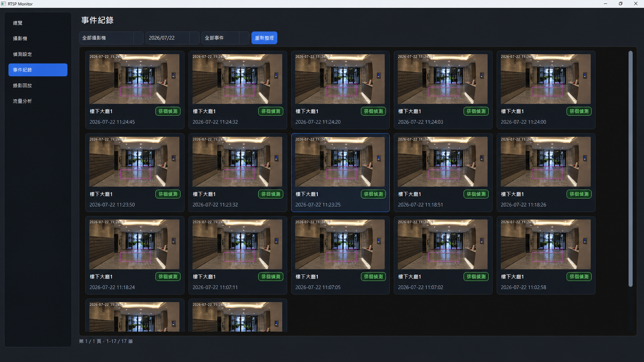Click the 重新整理 refresh button
This screenshot has height=362, width=644.
click(264, 38)
